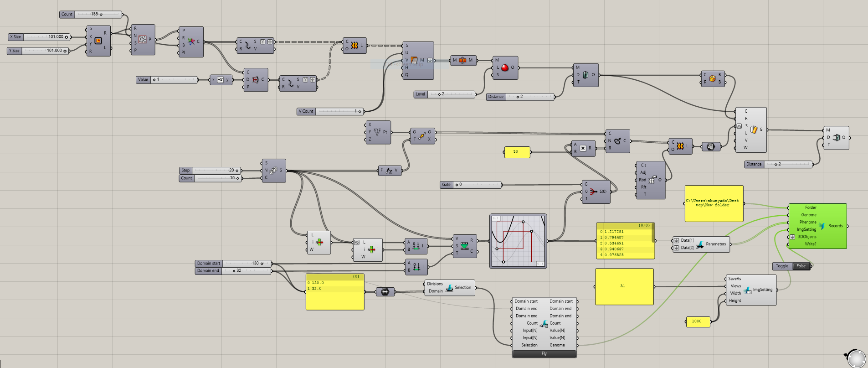This screenshot has width=868, height=368.
Task: Click the Records component bird icon
Action: (822, 226)
